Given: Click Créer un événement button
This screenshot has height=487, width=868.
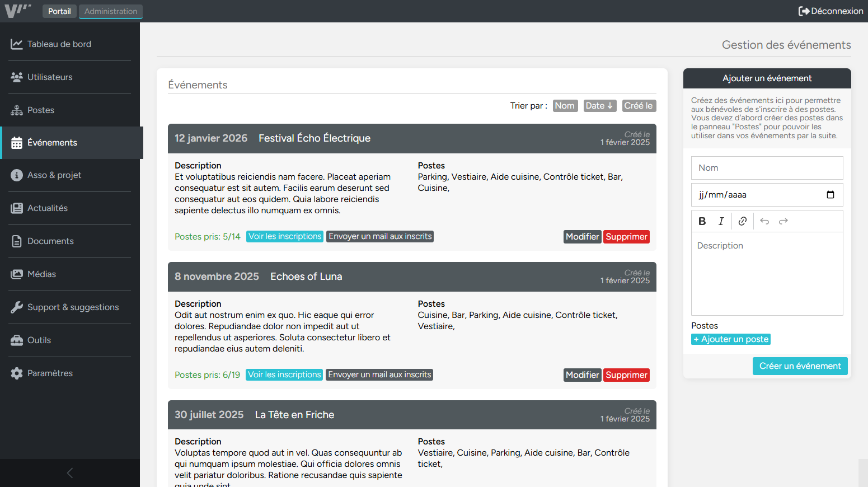Looking at the screenshot, I should coord(800,366).
